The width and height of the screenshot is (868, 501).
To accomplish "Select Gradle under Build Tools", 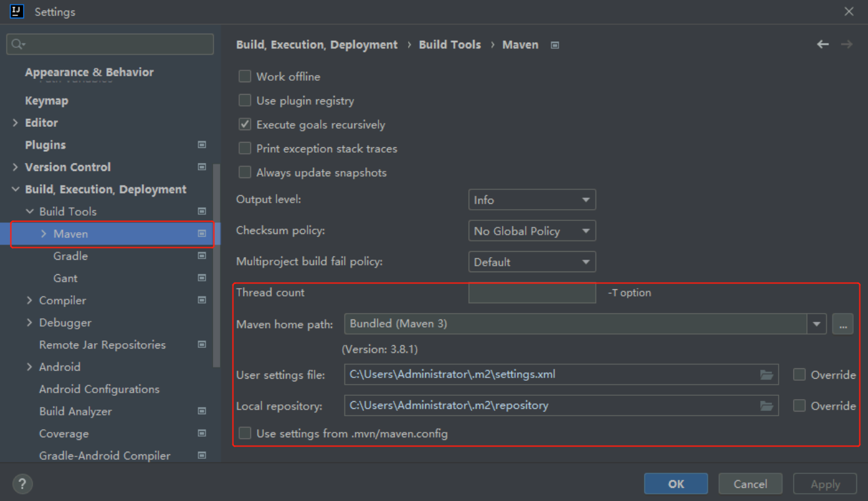I will [70, 256].
